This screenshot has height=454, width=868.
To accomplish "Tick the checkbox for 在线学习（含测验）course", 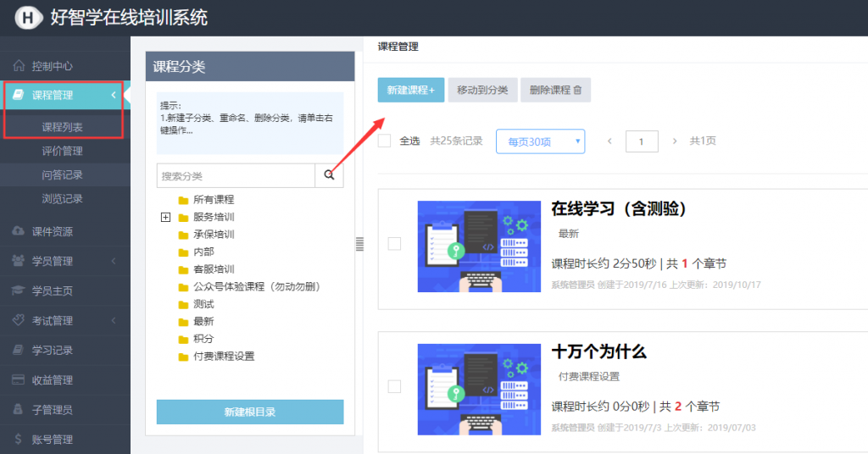I will pos(394,243).
